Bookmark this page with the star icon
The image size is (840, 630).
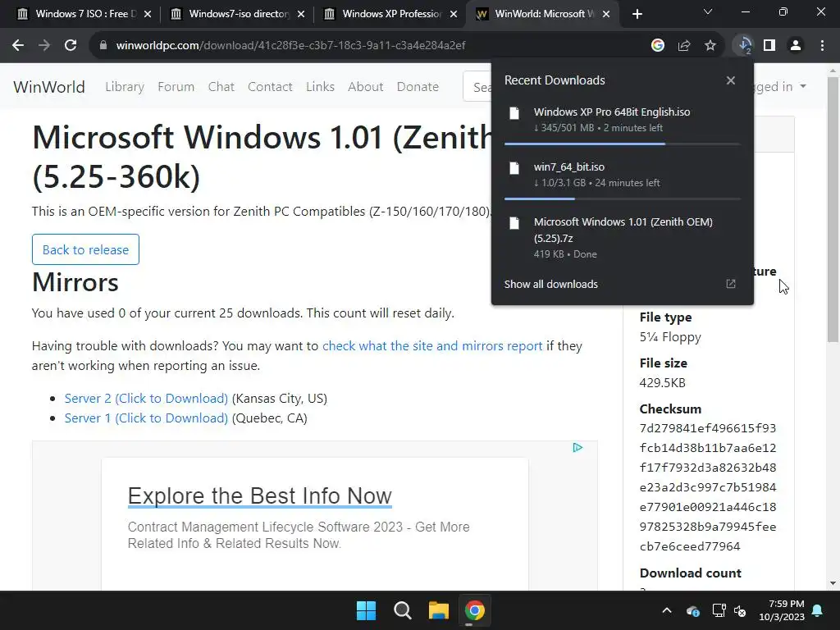coord(710,46)
